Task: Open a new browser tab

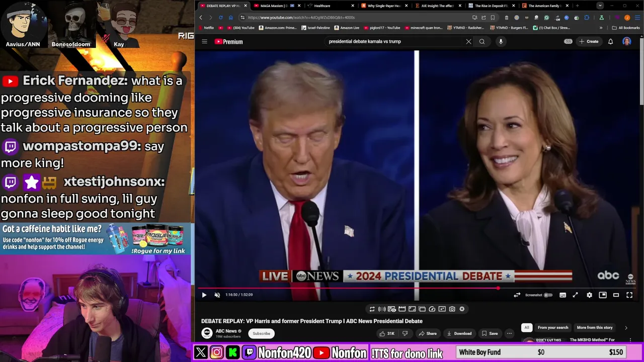Action: pos(577,6)
